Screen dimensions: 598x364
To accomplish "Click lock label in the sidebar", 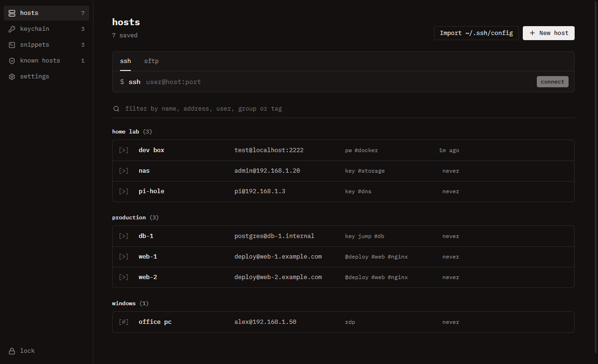I will (27, 351).
